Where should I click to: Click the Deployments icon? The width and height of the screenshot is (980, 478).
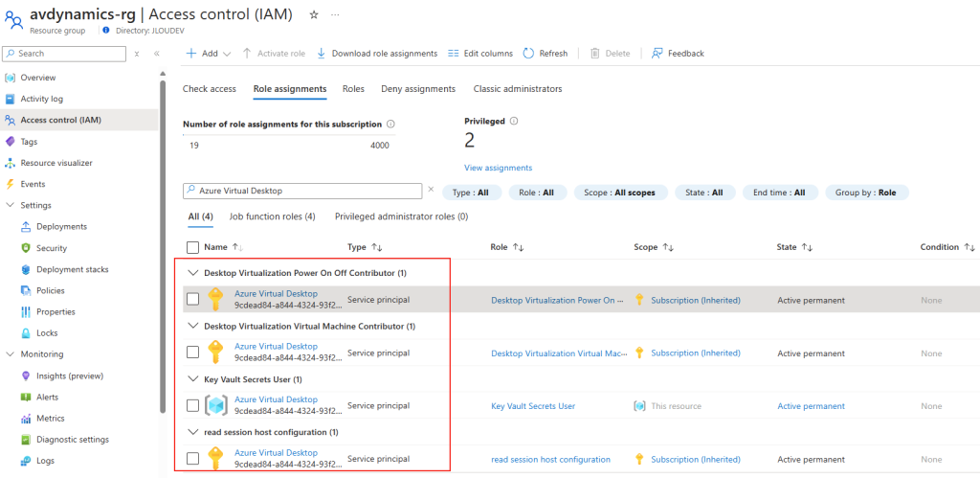(x=26, y=226)
